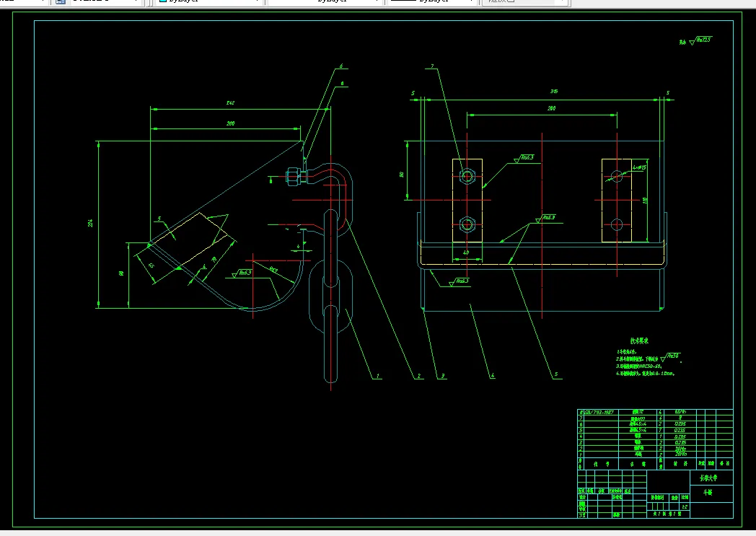Click the lower bolt head on the left plate
This screenshot has width=756, height=536.
467,224
